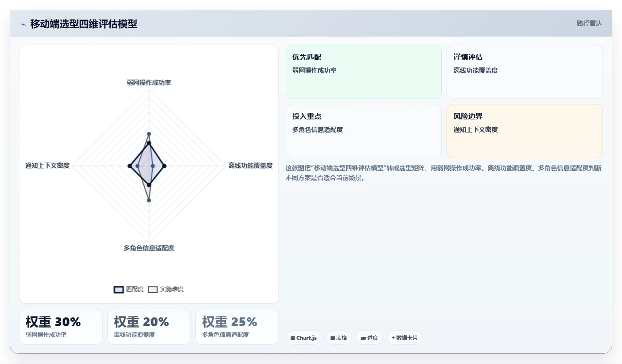
Task: Click the 路径雷达 label in header
Action: (x=589, y=23)
